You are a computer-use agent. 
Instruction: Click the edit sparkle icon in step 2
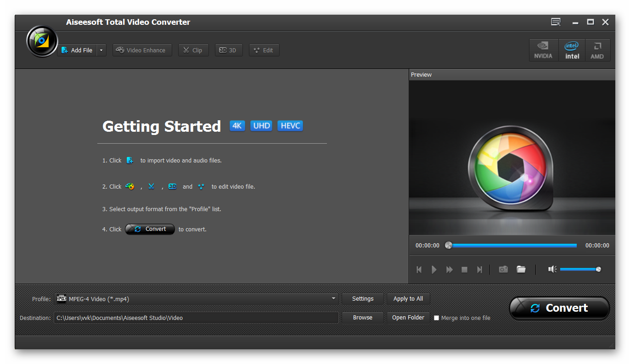tap(201, 186)
